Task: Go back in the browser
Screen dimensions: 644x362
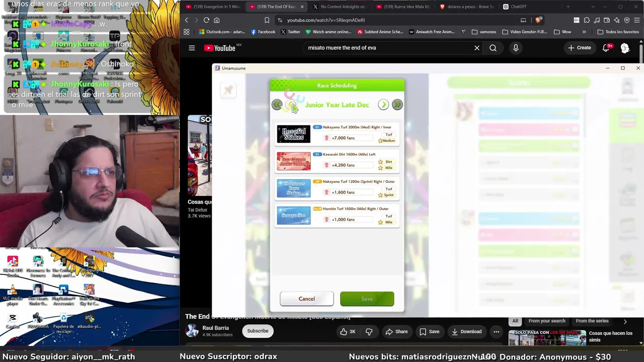Action: 186,20
